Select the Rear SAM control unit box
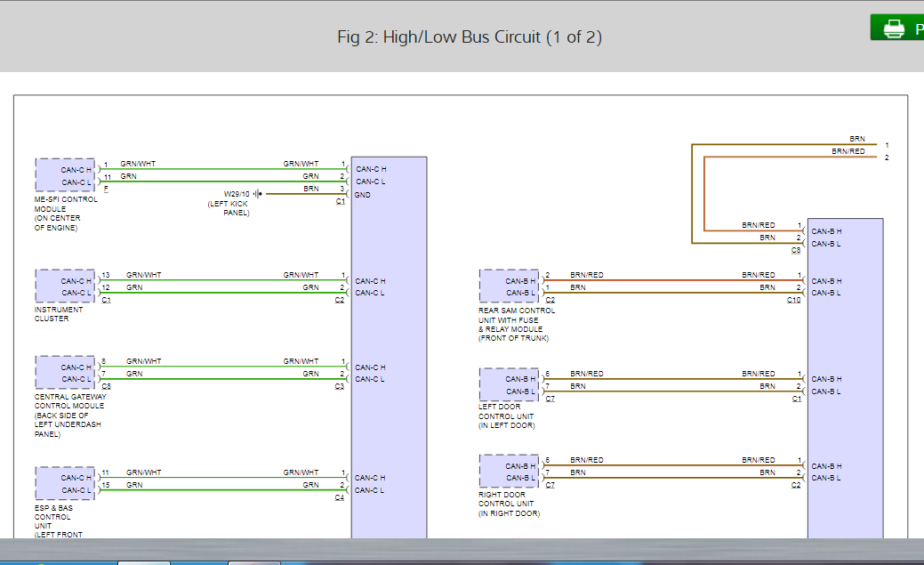Screen dimensions: 924x565 [510, 287]
